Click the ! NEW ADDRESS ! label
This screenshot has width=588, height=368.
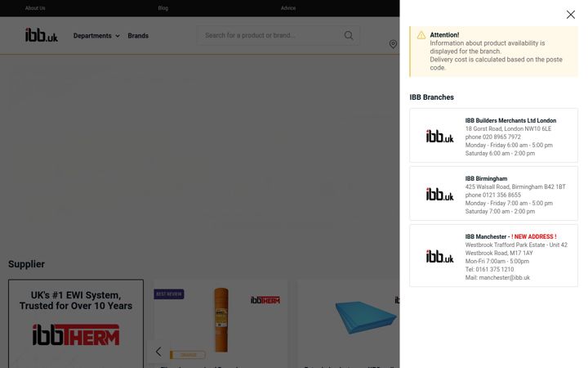click(533, 237)
